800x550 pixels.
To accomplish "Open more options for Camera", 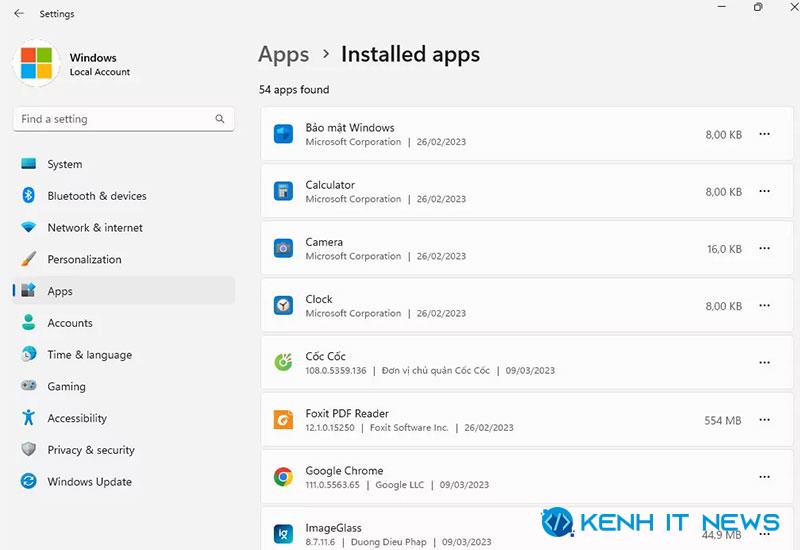I will coord(764,248).
